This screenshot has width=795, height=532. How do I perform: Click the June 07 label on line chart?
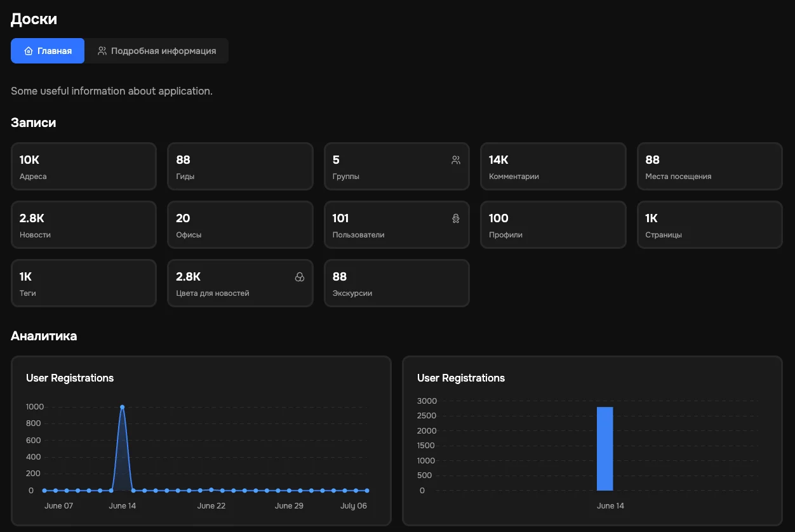tap(59, 506)
